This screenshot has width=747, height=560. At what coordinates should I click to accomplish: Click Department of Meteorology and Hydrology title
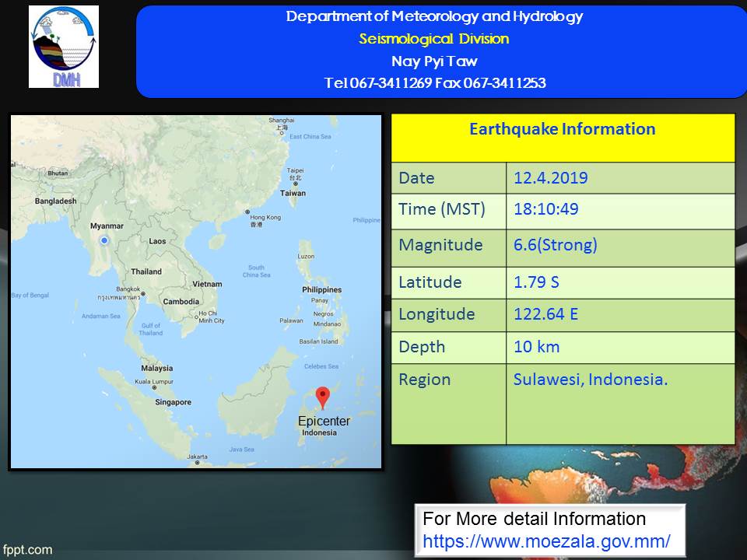[434, 16]
